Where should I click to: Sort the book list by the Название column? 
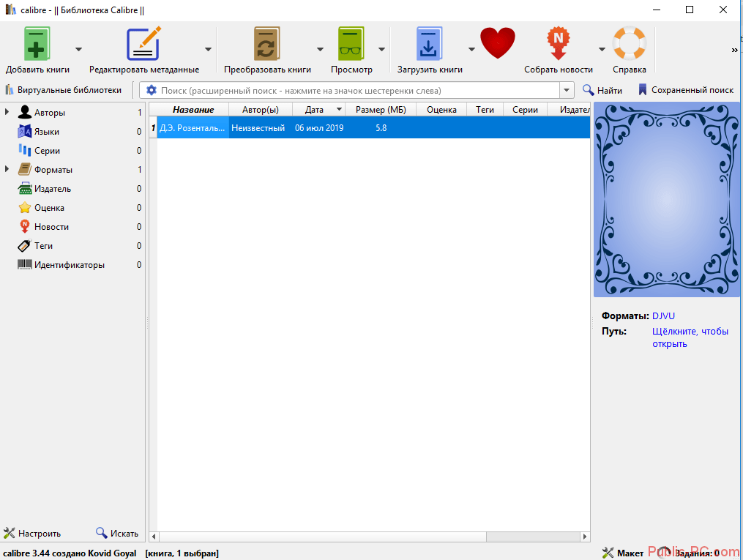click(x=193, y=110)
